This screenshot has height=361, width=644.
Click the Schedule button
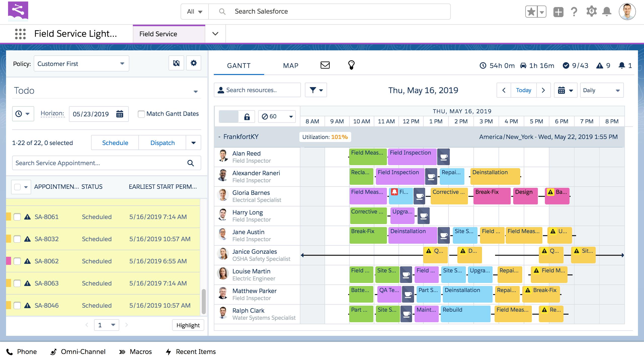[115, 143]
